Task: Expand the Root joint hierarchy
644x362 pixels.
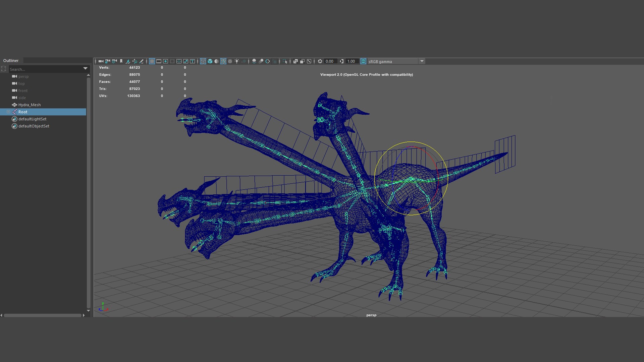Action: tap(8, 112)
